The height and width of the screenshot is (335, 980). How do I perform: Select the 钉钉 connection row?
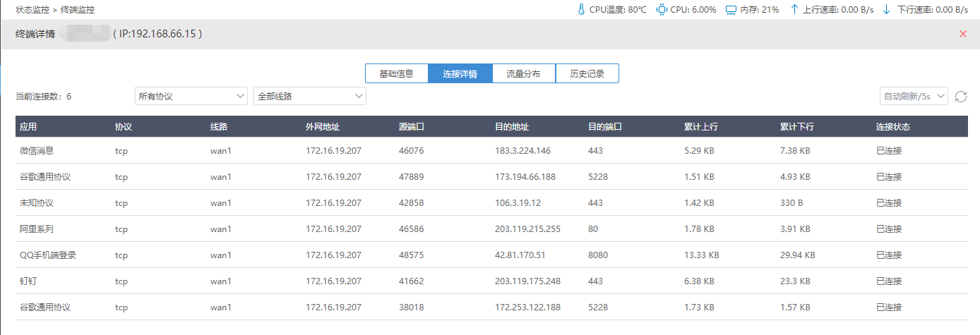pyautogui.click(x=491, y=281)
